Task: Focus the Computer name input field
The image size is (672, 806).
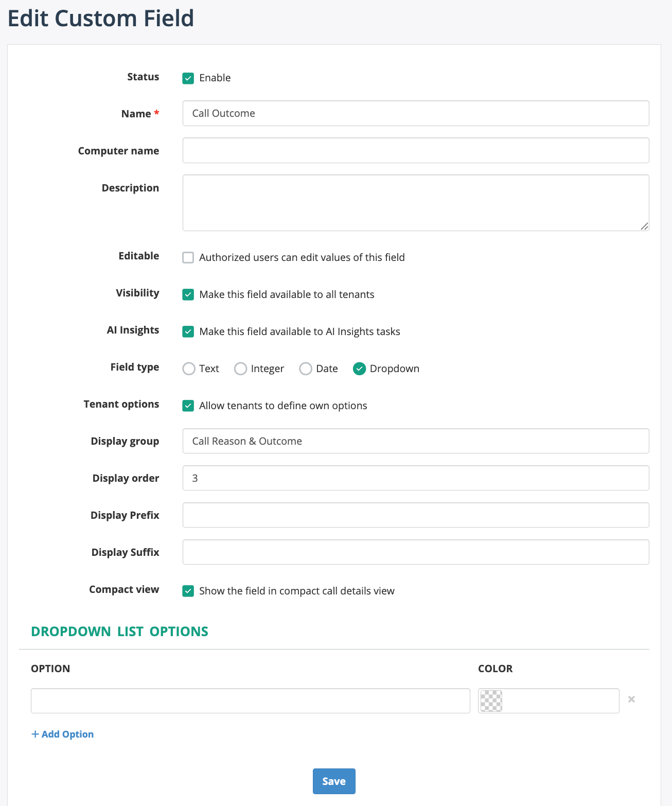Action: tap(415, 150)
